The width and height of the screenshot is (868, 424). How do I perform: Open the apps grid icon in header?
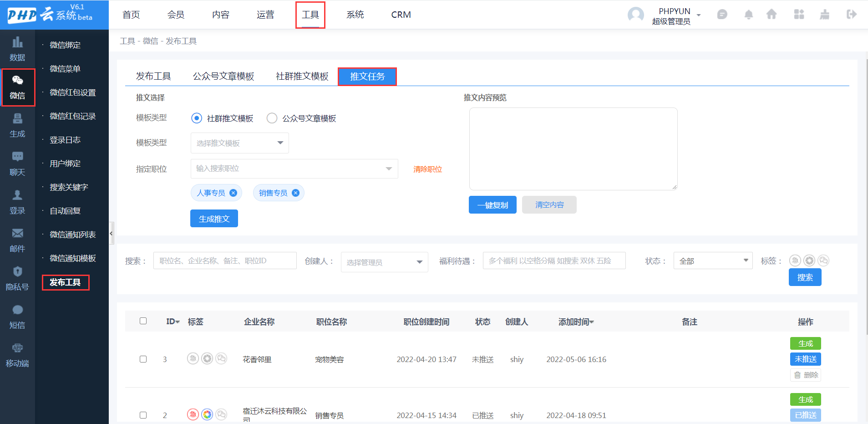click(799, 15)
